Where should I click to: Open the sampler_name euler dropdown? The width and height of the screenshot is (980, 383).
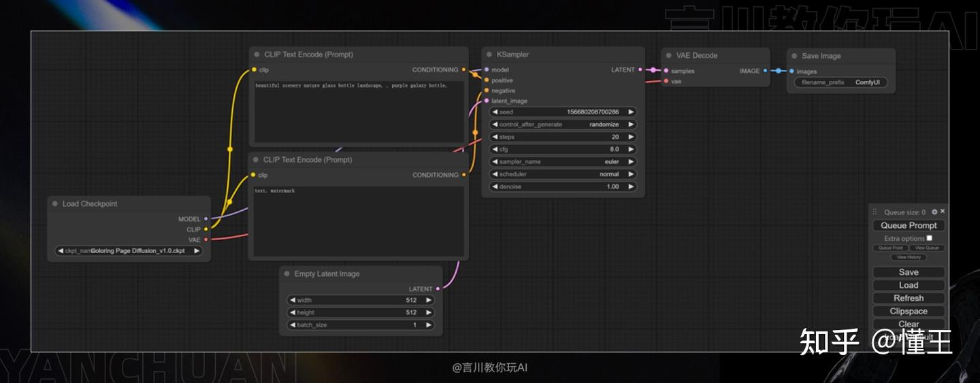point(563,162)
